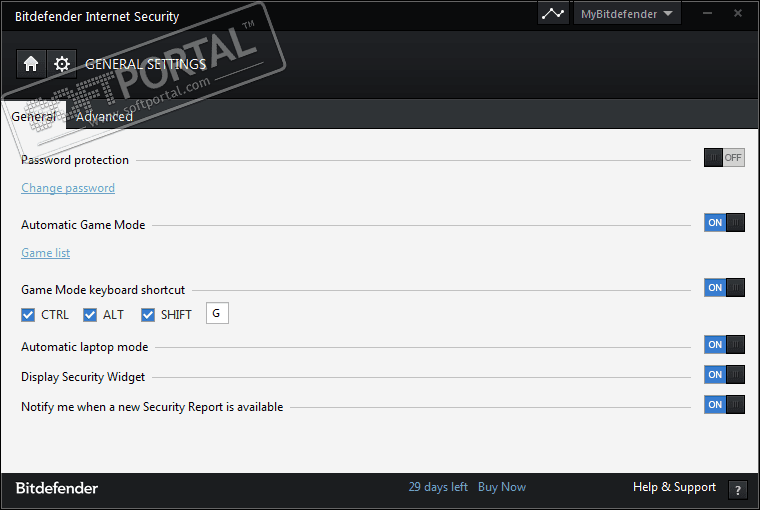Switch to the Advanced tab
760x510 pixels.
click(104, 116)
